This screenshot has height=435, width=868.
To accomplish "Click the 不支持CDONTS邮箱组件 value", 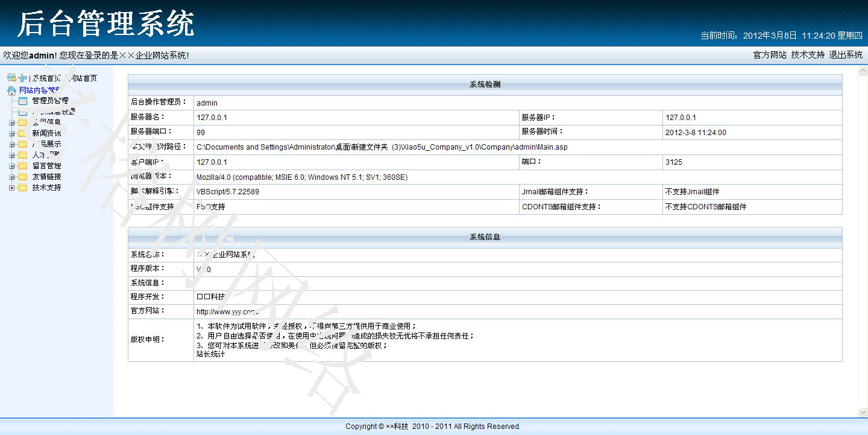I will (x=706, y=207).
